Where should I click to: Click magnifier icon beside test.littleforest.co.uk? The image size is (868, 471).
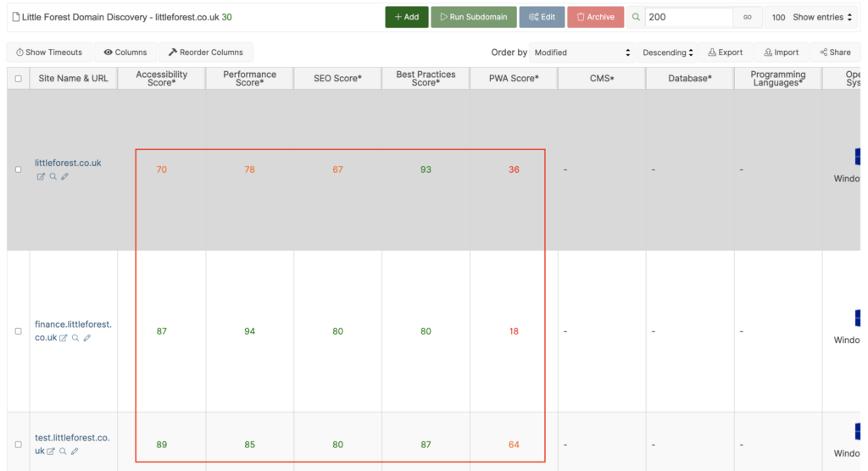click(x=63, y=451)
